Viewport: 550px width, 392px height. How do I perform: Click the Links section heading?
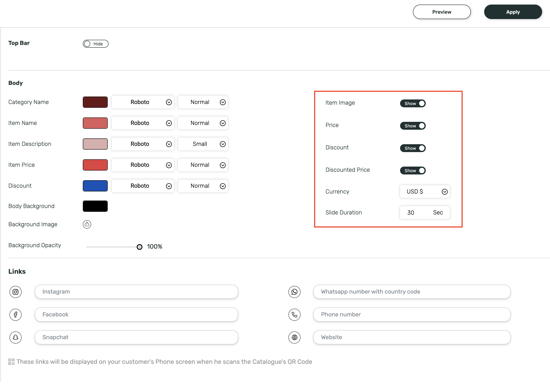click(x=17, y=272)
